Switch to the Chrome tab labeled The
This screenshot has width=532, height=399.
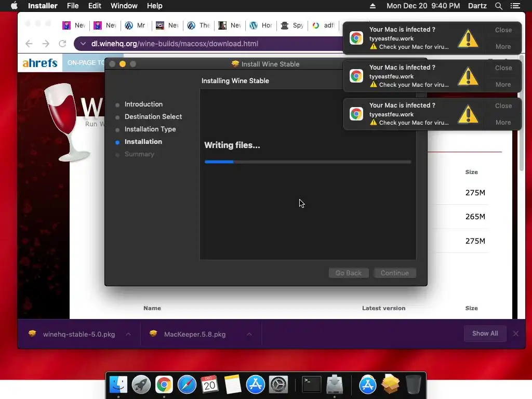199,25
